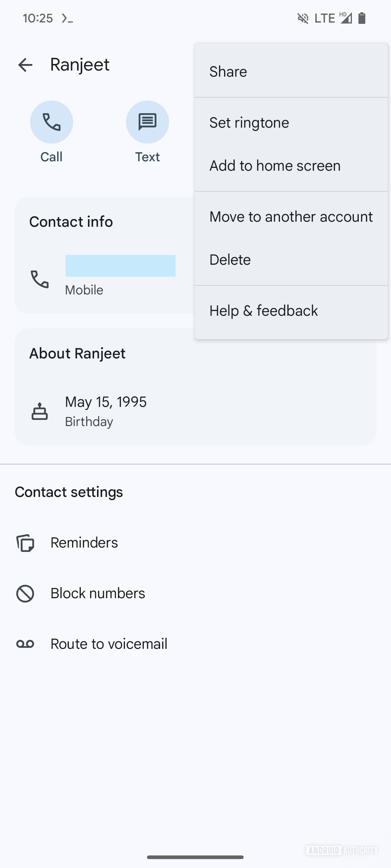Open Help & feedback
Screen dimensions: 391x868
(263, 311)
